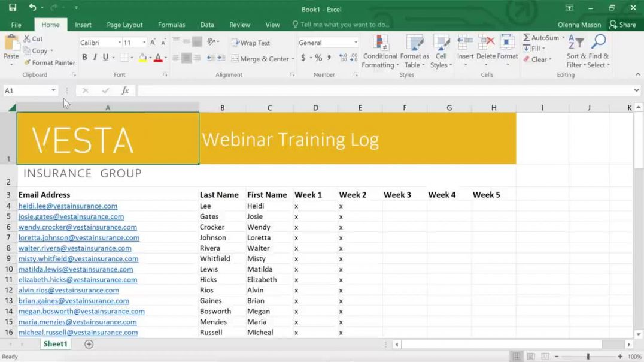Open megan.bosworth@vestainsurance.com email link
Screen dimensions: 644x362
pyautogui.click(x=81, y=312)
